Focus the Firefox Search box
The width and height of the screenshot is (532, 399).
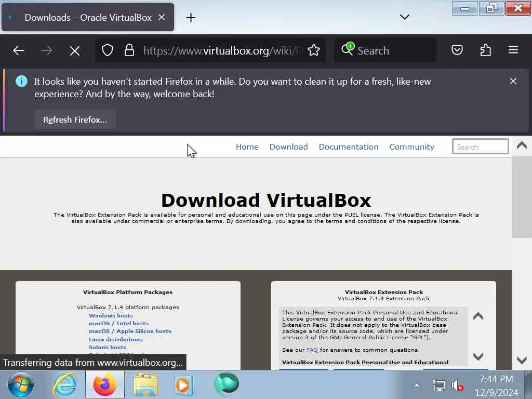tap(385, 50)
